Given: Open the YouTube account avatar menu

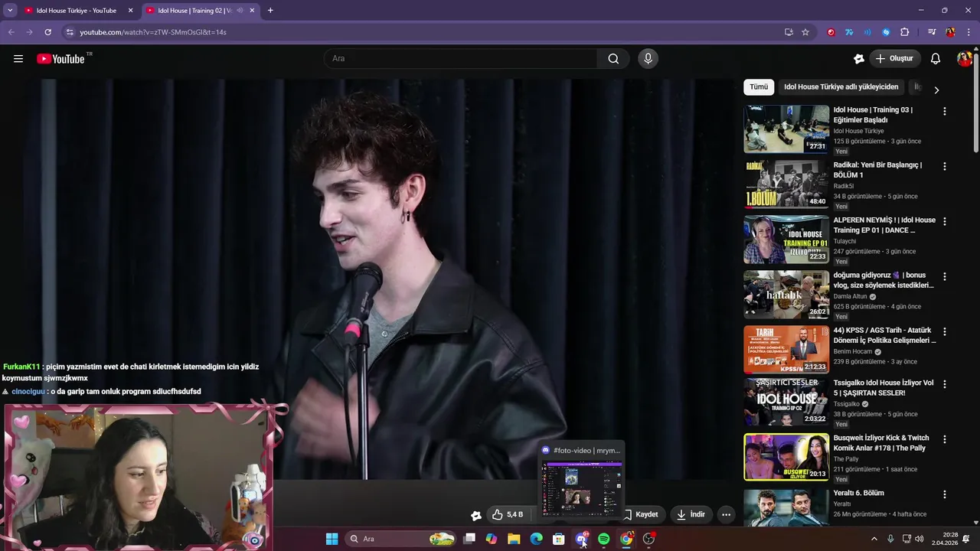Looking at the screenshot, I should tap(964, 59).
